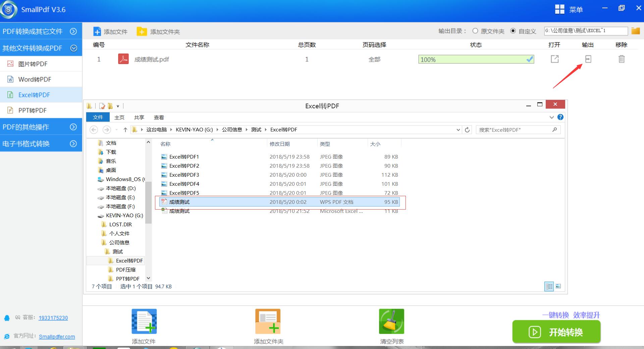
Task: Open the Explorer 共享 tab
Action: 139,117
